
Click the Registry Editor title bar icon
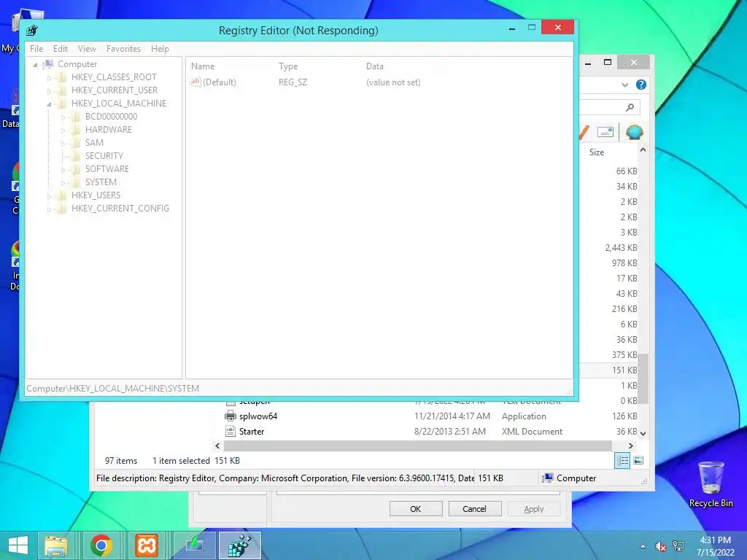click(32, 31)
